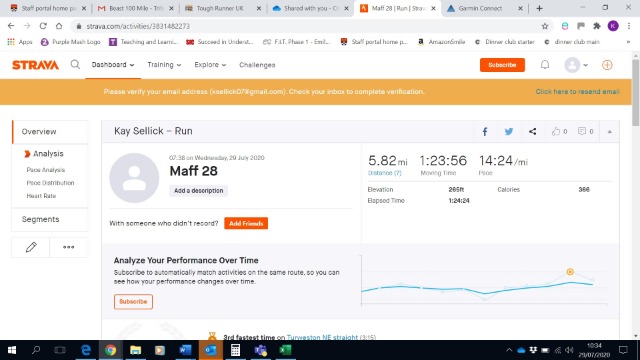Open Heart Rate in sidebar

(x=41, y=196)
